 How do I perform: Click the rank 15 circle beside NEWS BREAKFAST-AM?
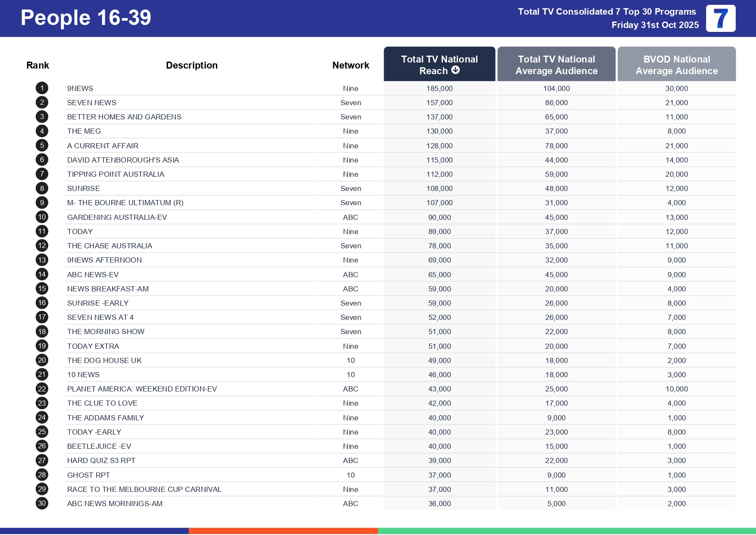coord(42,288)
